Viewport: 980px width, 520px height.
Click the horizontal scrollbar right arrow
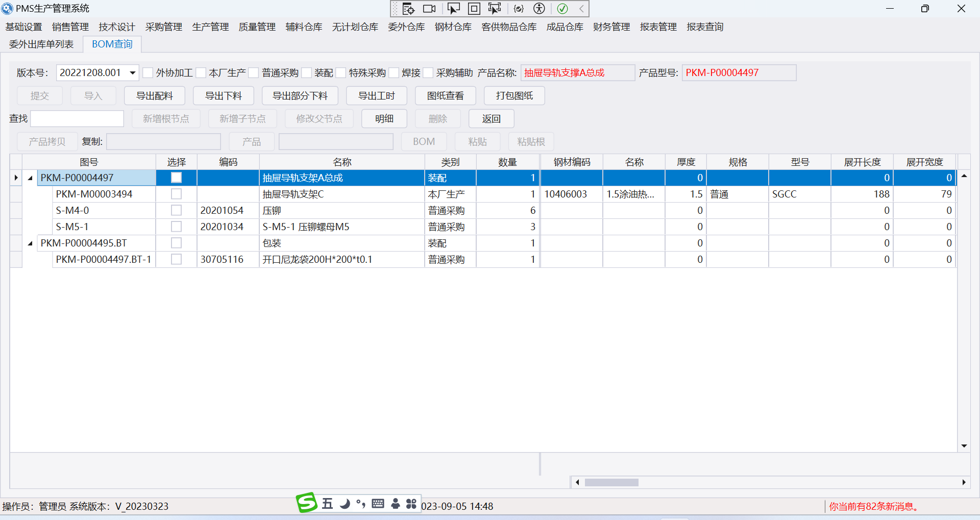click(x=964, y=482)
